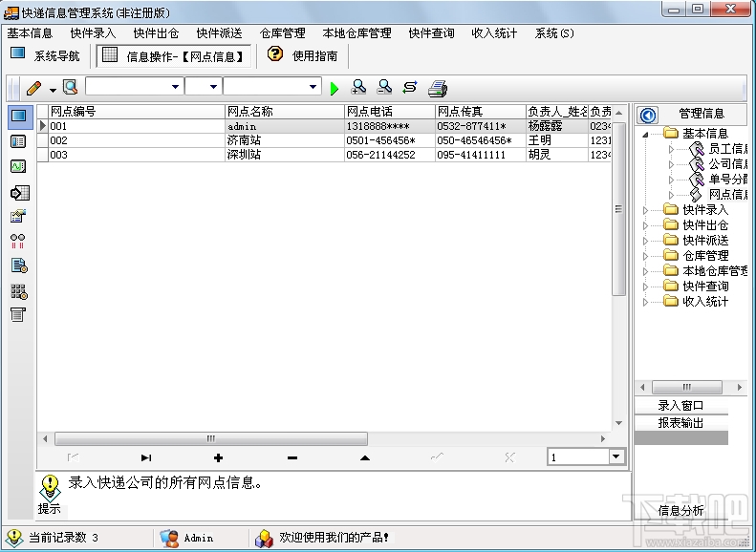Open the 系统(S) menu
Image resolution: width=756 pixels, height=552 pixels.
click(x=554, y=33)
